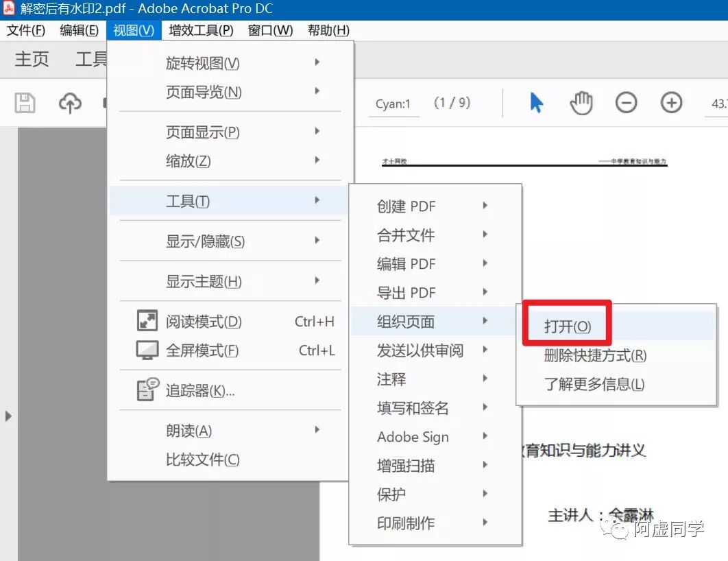Expand the 编辑 PDF submenu

[x=435, y=263]
